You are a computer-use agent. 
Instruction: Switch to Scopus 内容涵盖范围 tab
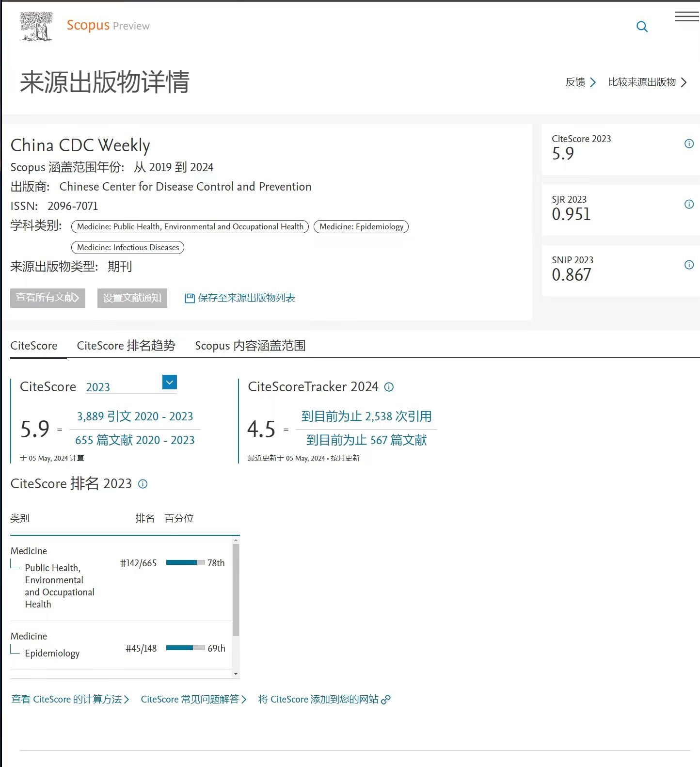point(250,346)
